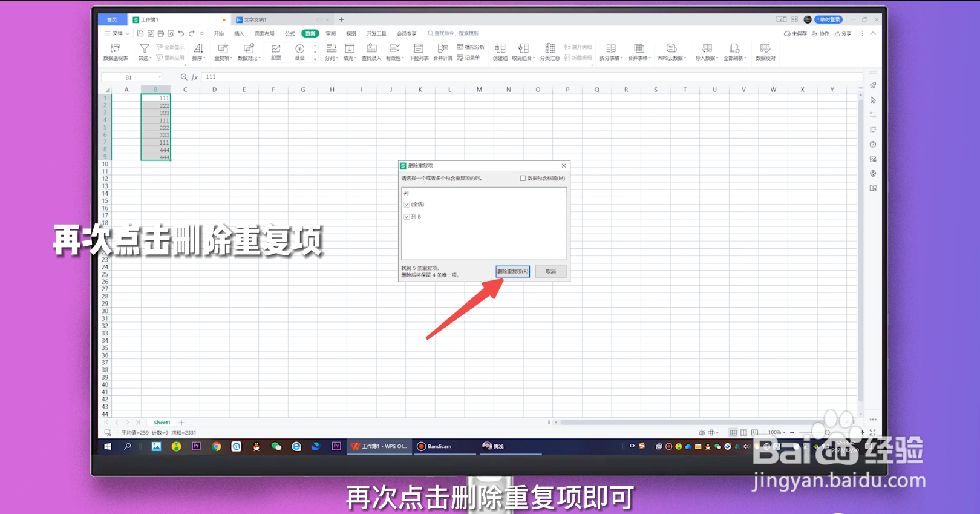Close the Remove Duplicates dialog
Image resolution: width=980 pixels, height=514 pixels.
(564, 166)
